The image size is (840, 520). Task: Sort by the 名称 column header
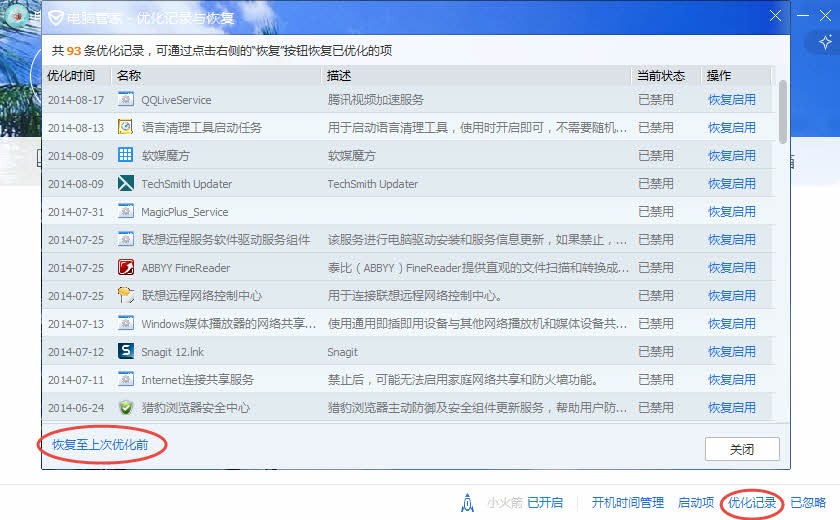(x=129, y=76)
